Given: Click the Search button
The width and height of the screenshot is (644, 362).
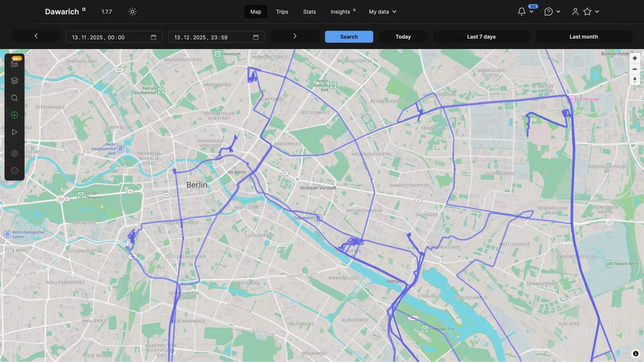Looking at the screenshot, I should [x=349, y=37].
